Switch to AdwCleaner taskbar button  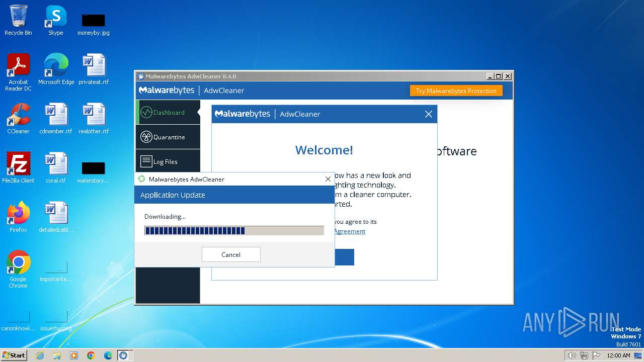[x=124, y=355]
